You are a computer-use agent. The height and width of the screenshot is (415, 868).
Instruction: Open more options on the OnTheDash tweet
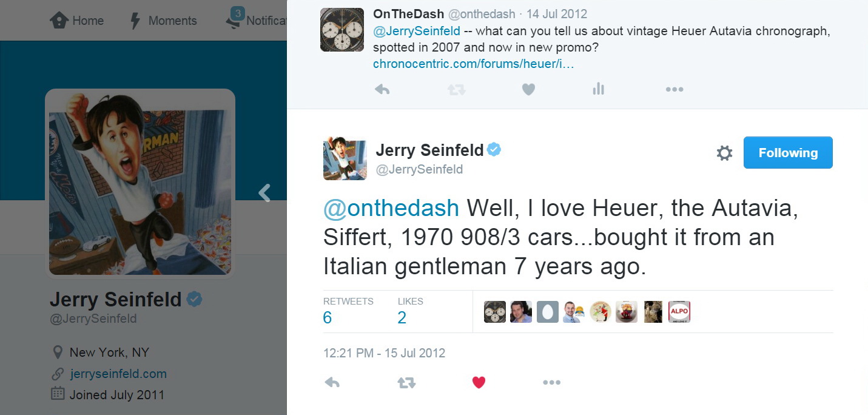click(x=674, y=90)
